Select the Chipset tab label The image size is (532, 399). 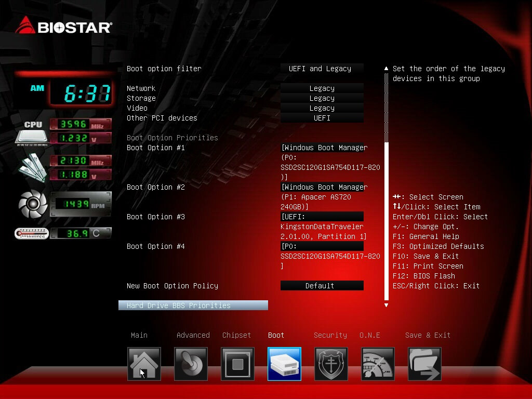tap(236, 335)
